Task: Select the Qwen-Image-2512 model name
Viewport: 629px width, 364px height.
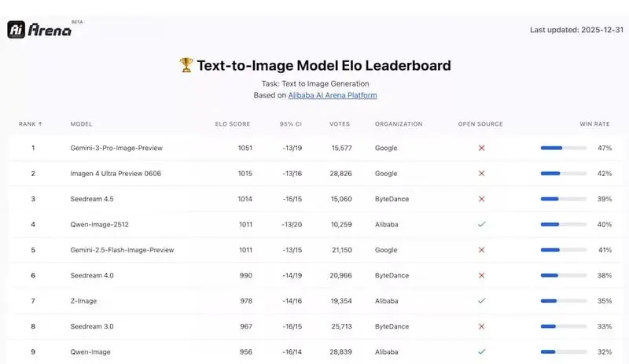Action: click(x=100, y=224)
